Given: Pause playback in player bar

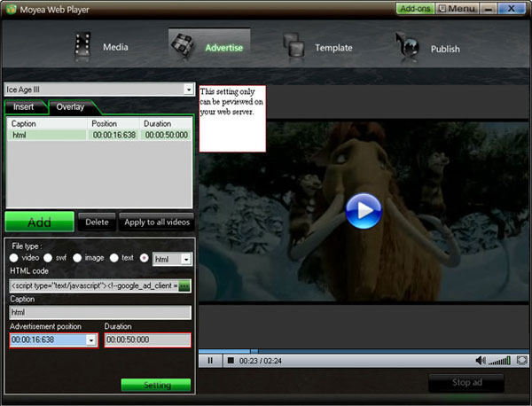Looking at the screenshot, I should (210, 361).
